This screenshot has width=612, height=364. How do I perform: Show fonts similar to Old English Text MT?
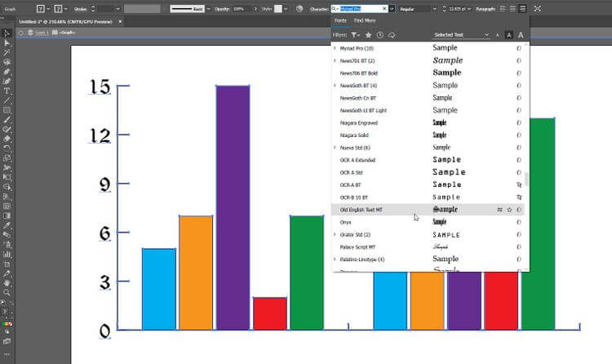(x=499, y=210)
